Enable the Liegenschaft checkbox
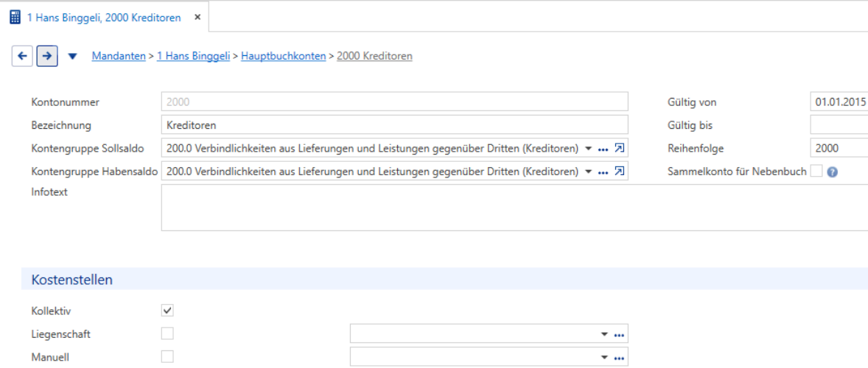The width and height of the screenshot is (868, 368). pos(167,333)
